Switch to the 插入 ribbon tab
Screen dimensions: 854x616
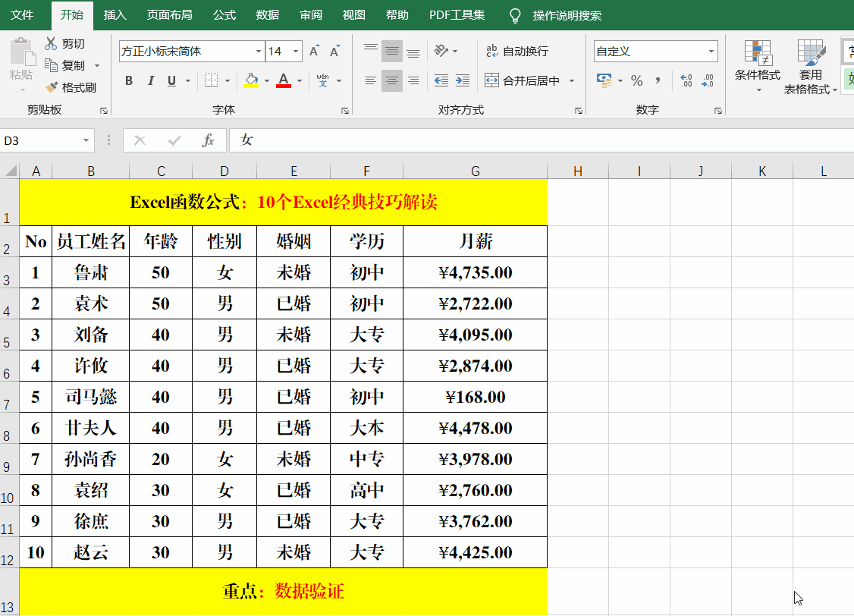click(115, 15)
